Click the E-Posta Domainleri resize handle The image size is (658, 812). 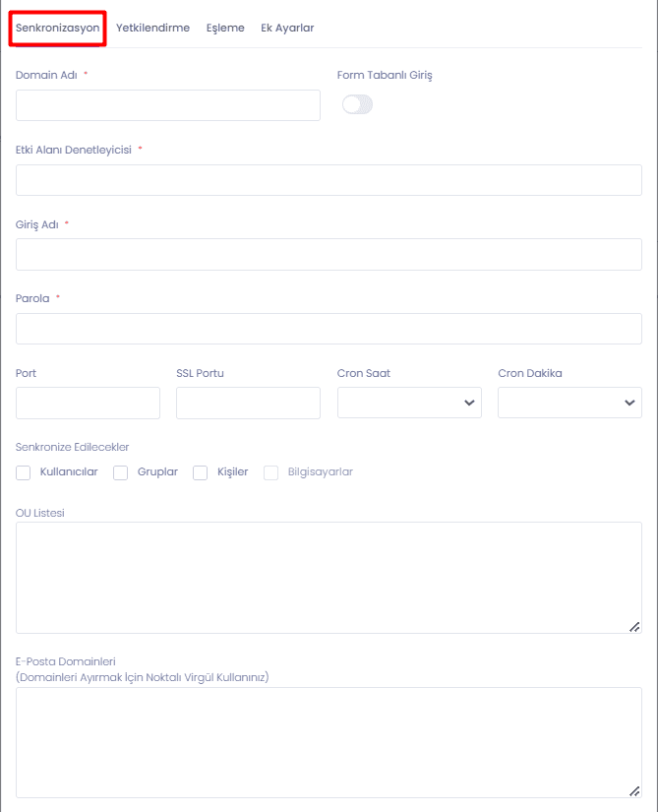click(634, 790)
